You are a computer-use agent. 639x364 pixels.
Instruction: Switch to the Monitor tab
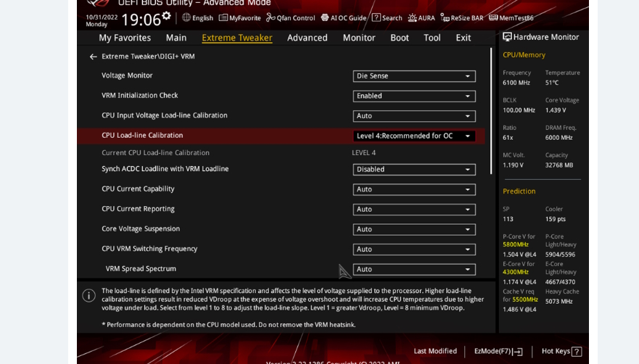pyautogui.click(x=359, y=38)
